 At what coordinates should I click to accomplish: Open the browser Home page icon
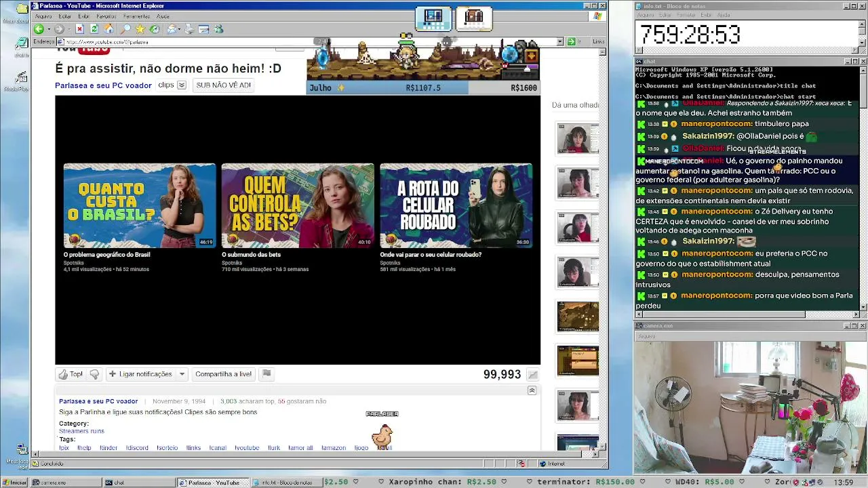tap(109, 29)
